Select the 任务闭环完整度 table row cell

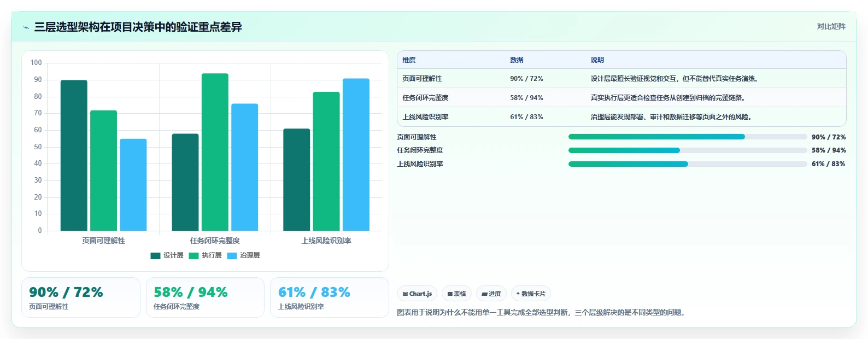click(425, 98)
